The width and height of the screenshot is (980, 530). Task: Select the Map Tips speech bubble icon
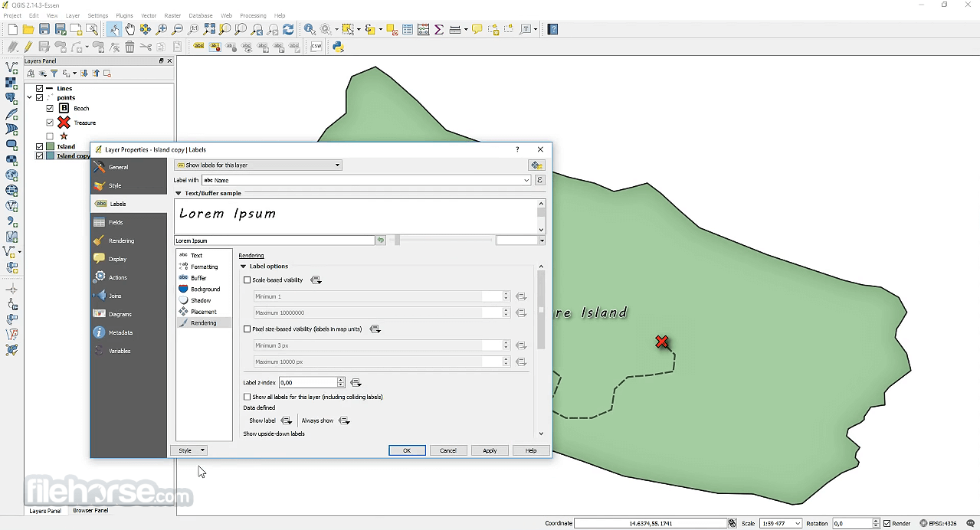(477, 29)
